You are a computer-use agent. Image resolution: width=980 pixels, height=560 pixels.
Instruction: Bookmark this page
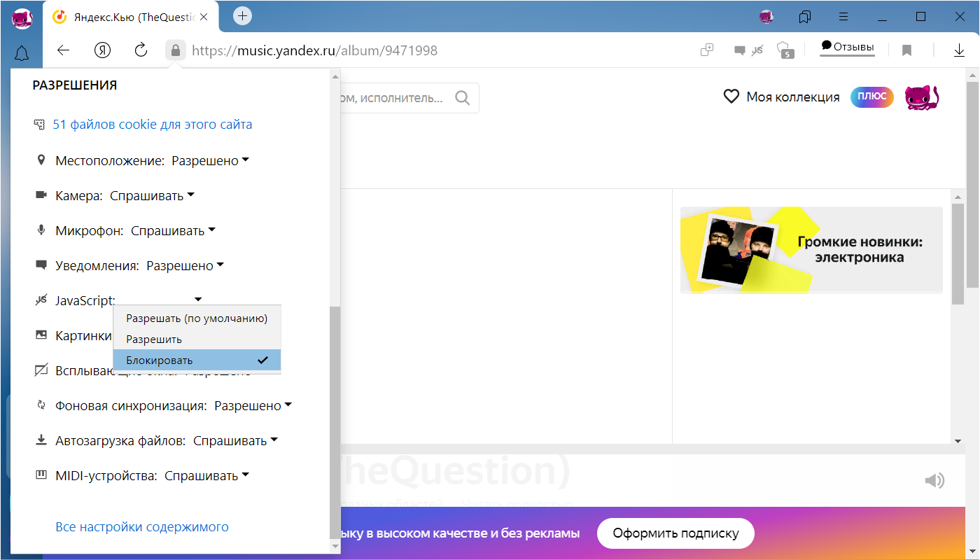click(x=906, y=50)
